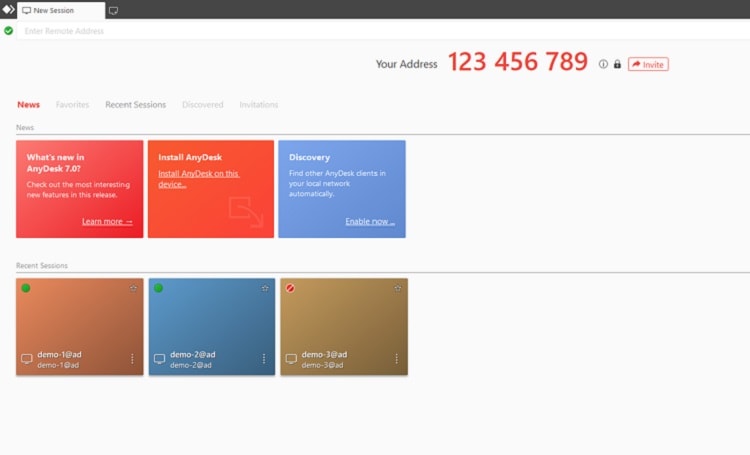This screenshot has width=750, height=455.
Task: Select the New Session window tab
Action: pos(61,11)
